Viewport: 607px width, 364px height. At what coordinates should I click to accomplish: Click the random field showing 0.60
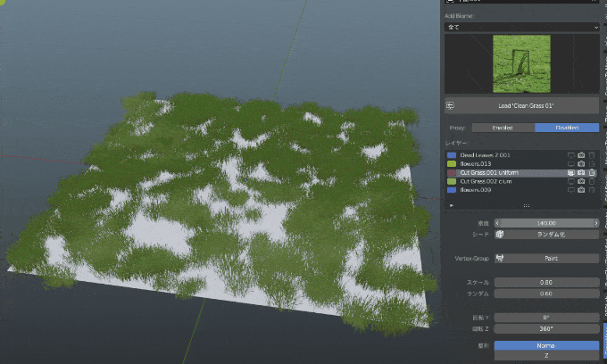(546, 294)
